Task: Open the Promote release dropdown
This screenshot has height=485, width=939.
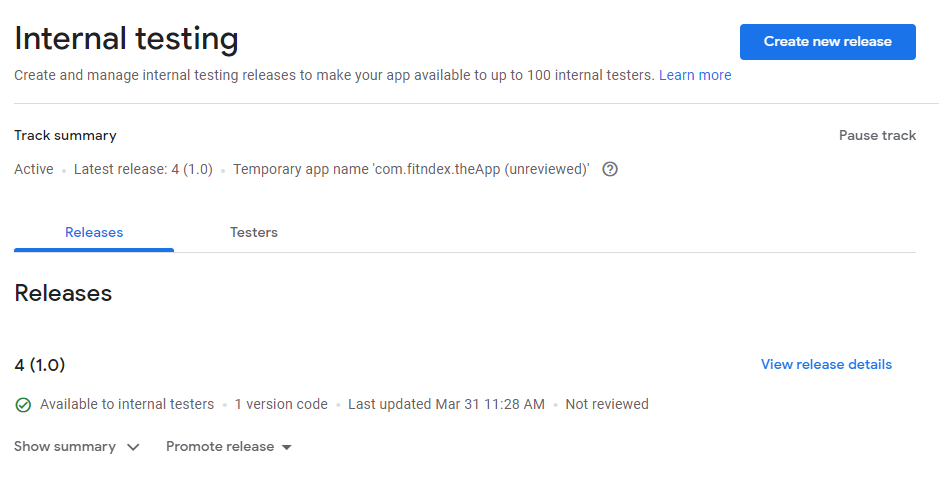Action: (x=229, y=447)
